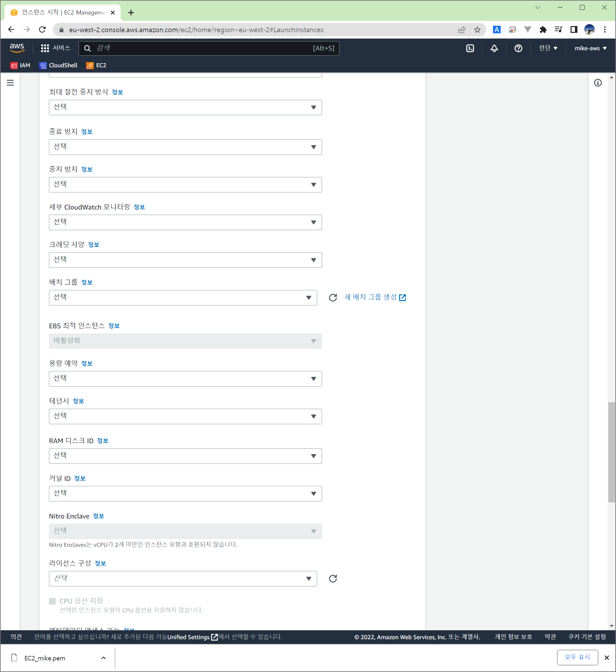Open the translate extension icon

(497, 30)
